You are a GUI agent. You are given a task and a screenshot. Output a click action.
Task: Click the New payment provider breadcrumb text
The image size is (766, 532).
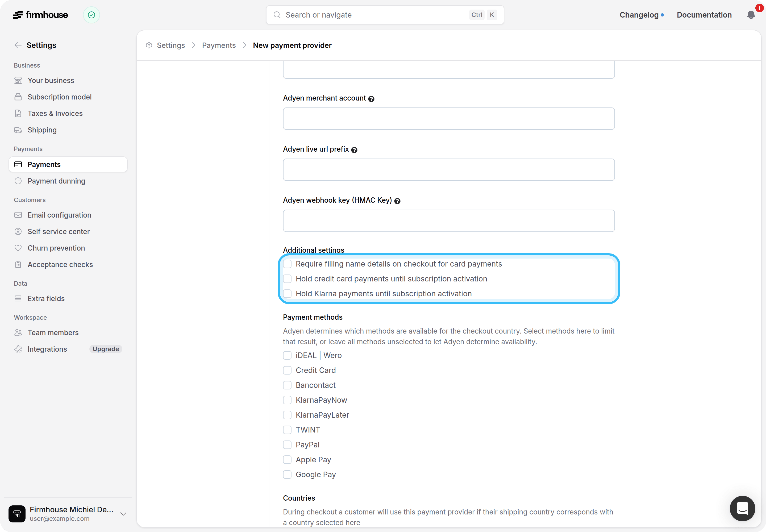point(292,45)
